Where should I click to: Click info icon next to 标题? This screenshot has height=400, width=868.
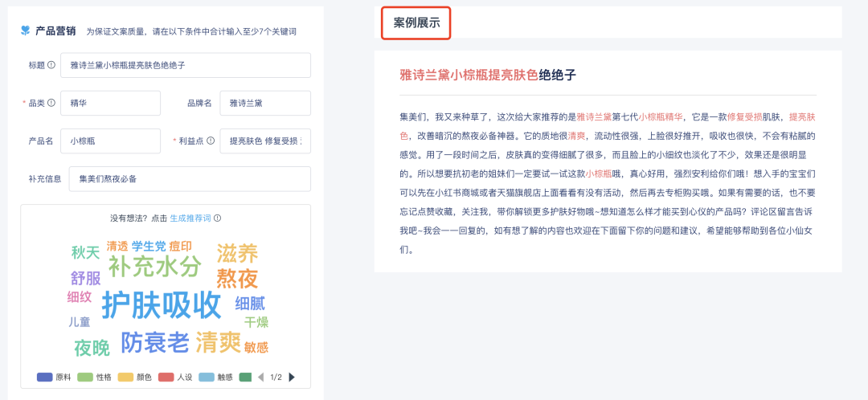click(x=51, y=65)
